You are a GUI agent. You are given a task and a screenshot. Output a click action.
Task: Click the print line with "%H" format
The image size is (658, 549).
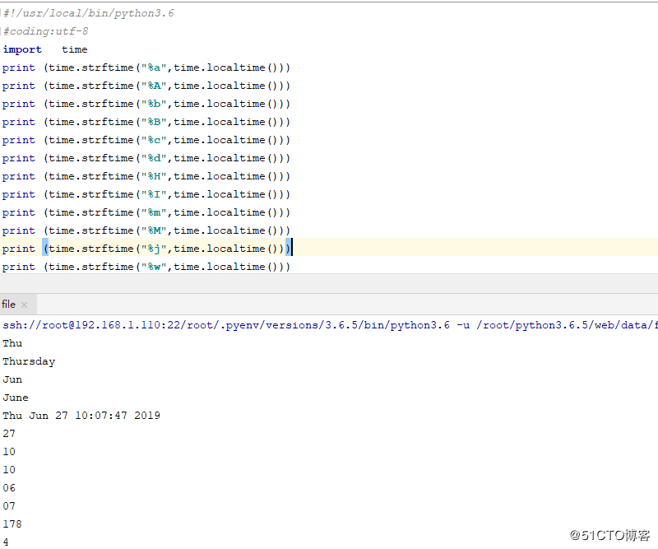[x=146, y=176]
